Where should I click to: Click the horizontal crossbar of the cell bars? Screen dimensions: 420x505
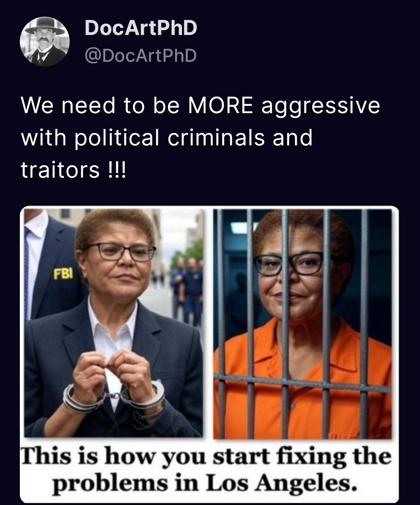303,383
